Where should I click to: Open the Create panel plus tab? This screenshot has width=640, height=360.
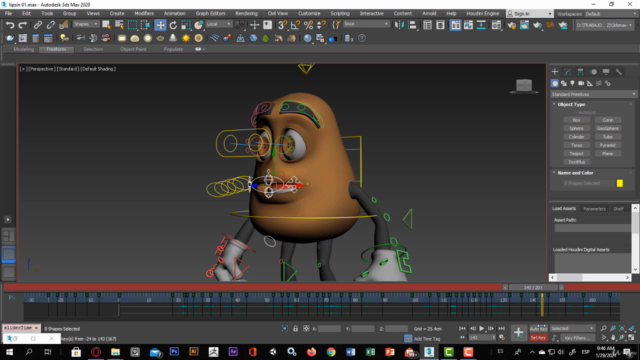coord(555,72)
